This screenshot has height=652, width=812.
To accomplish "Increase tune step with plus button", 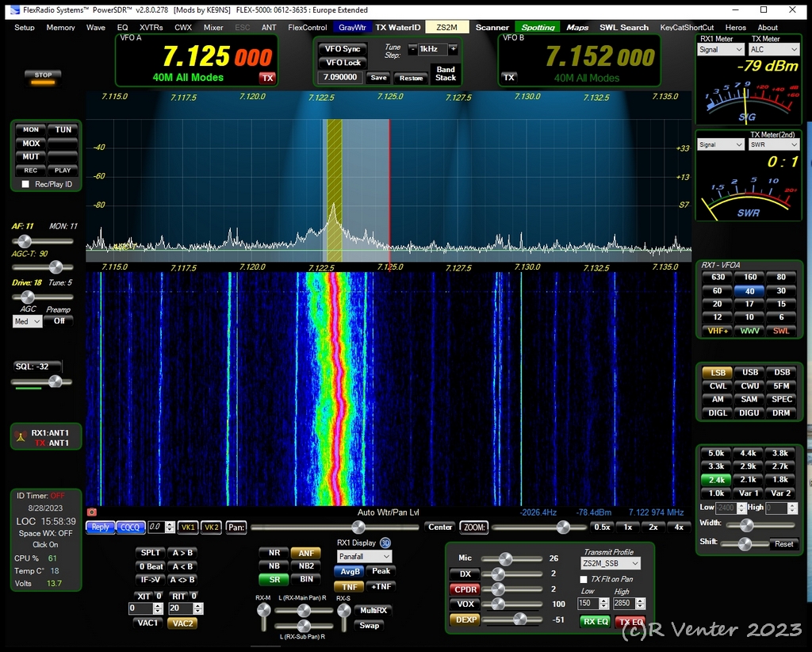I will (x=453, y=49).
